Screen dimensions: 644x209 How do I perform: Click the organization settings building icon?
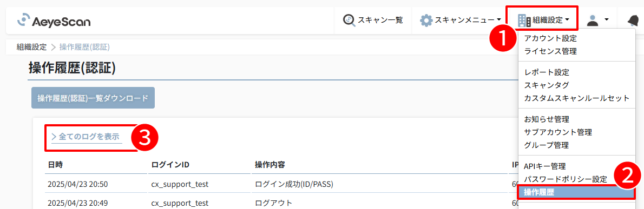click(524, 20)
